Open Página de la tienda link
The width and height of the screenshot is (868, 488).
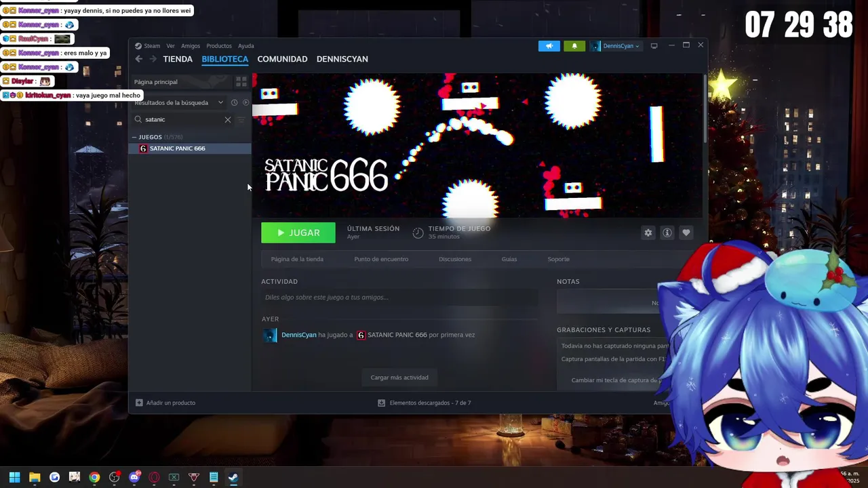point(297,259)
